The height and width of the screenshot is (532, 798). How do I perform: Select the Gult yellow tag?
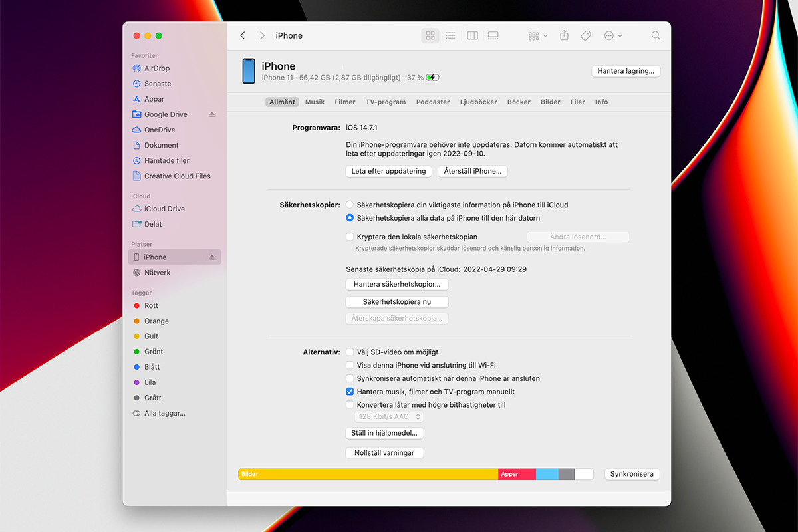pos(151,336)
